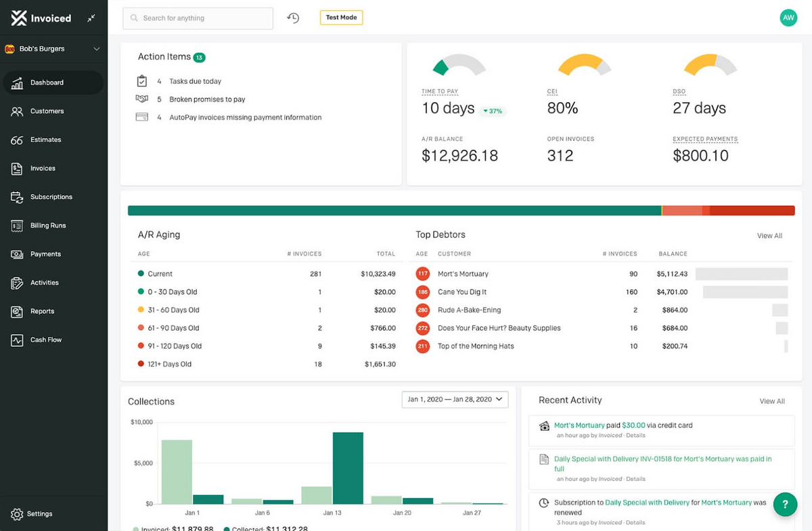Collapse the sidebar using arrows icon
Screen dimensions: 812x531
pos(91,19)
